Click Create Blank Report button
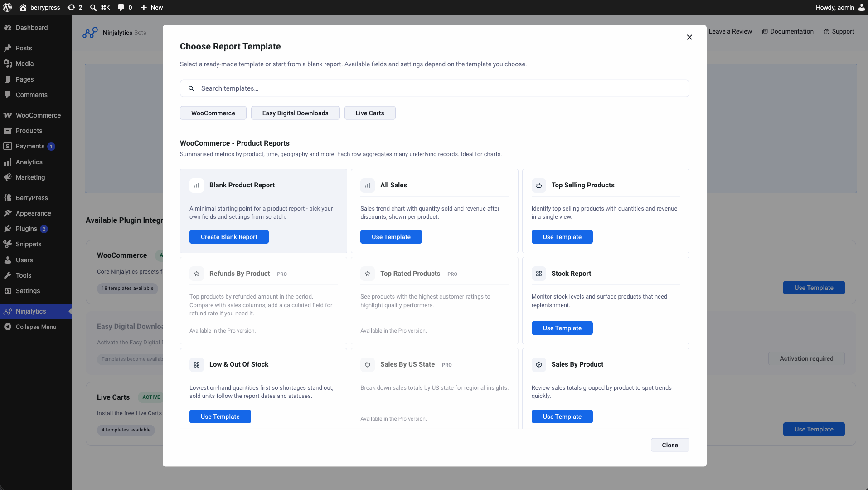The image size is (868, 490). coord(229,237)
